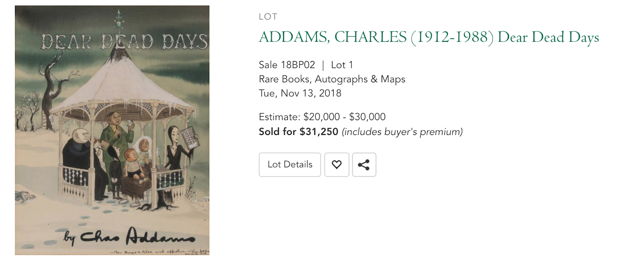Screen dimensions: 644x268
Task: Click the Sale 18BP02 text
Action: (287, 64)
